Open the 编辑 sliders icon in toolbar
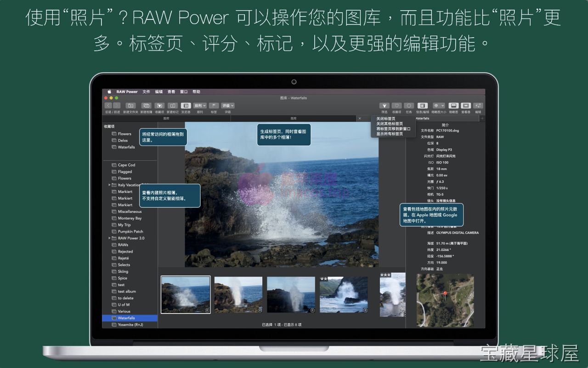The image size is (588, 368). (x=478, y=106)
